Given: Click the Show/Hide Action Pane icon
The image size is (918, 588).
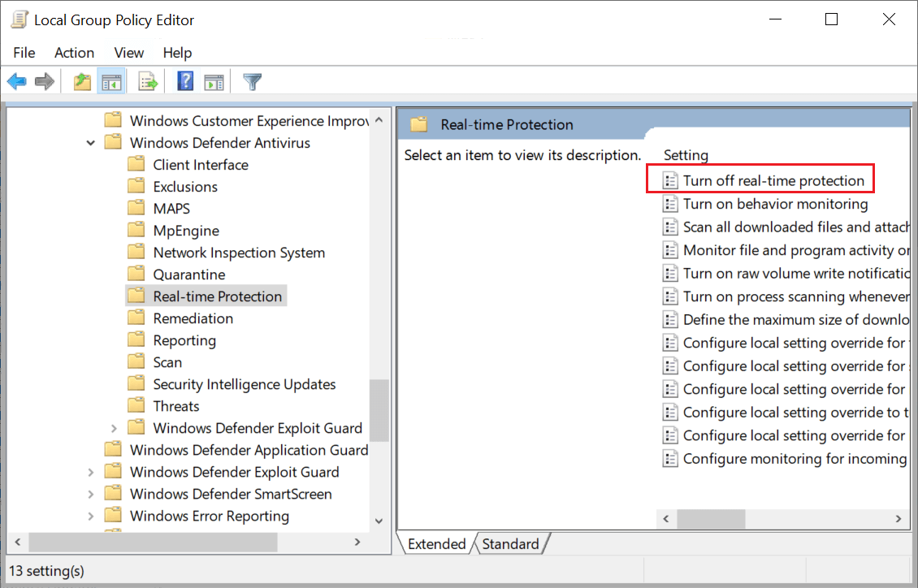Looking at the screenshot, I should (214, 80).
